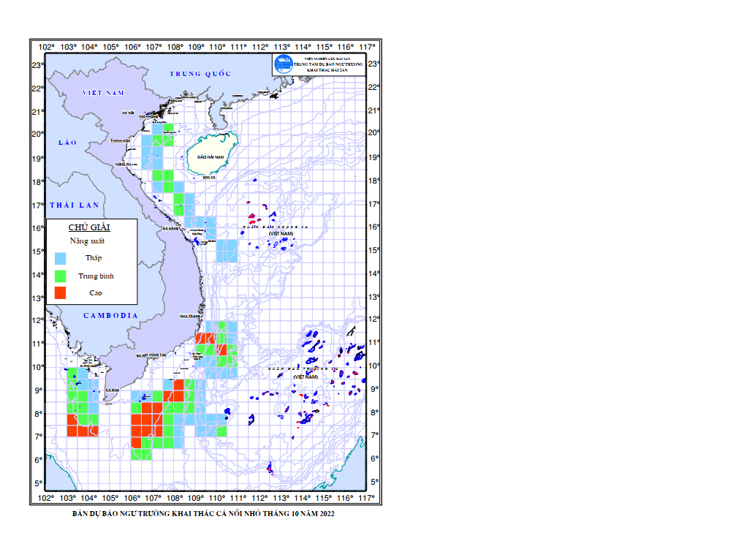This screenshot has width=755, height=560.
Task: Click the Quần đảo Hoàng Sa label
Action: [275, 227]
